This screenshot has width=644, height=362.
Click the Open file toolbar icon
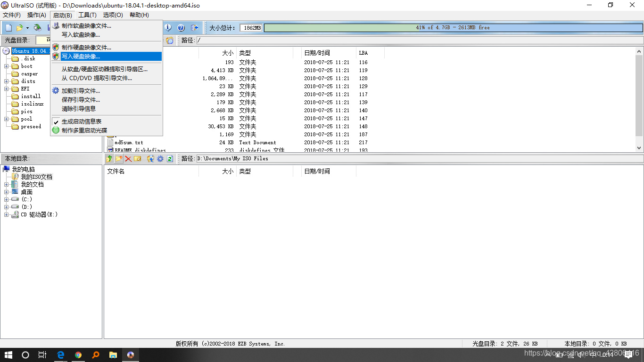click(19, 28)
